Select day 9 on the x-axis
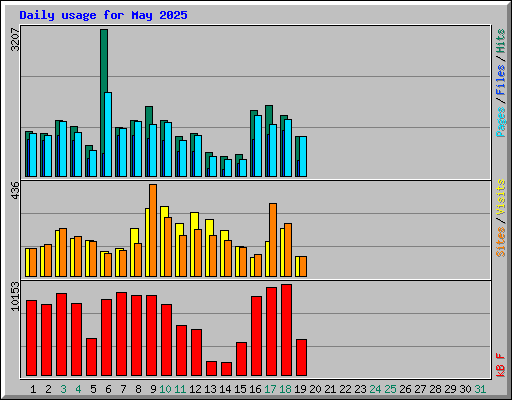The height and width of the screenshot is (400, 512). (x=153, y=389)
